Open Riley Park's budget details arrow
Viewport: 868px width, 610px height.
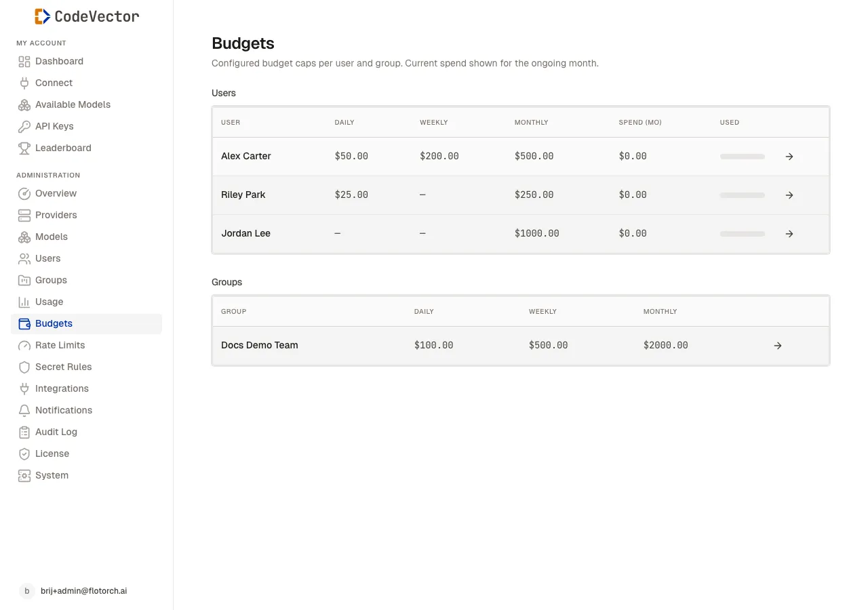click(789, 195)
